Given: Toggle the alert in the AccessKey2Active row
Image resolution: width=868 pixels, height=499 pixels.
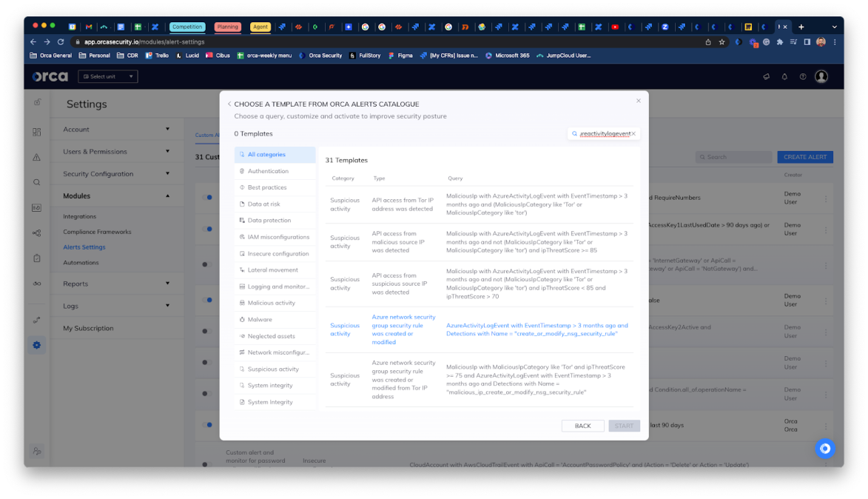Looking at the screenshot, I should tap(206, 331).
